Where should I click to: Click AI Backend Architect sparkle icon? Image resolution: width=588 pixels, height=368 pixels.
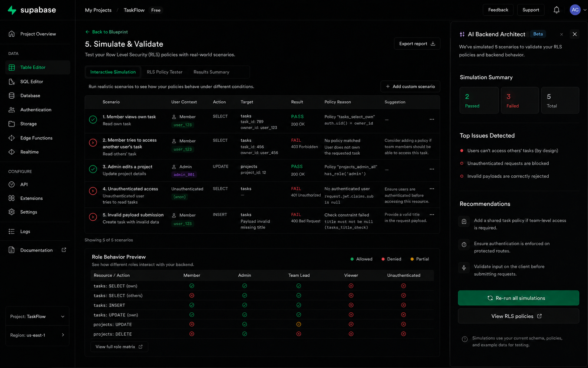tap(462, 34)
